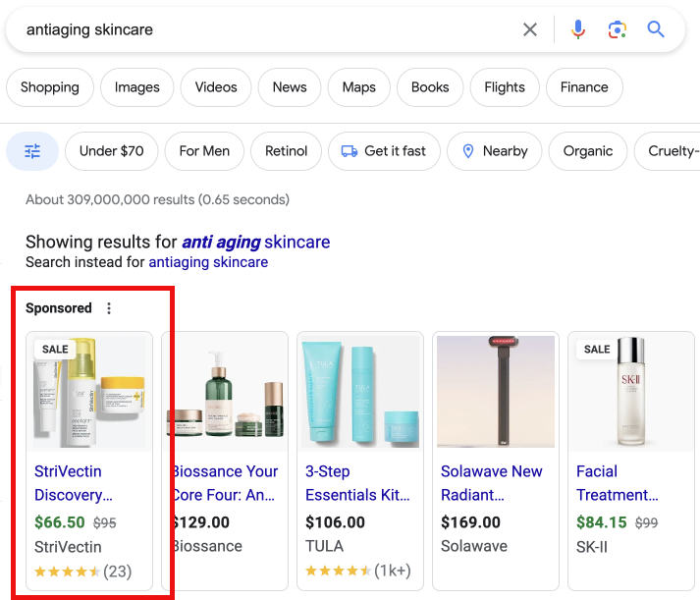Open the filter settings sliders icon
The image size is (700, 600).
click(32, 151)
